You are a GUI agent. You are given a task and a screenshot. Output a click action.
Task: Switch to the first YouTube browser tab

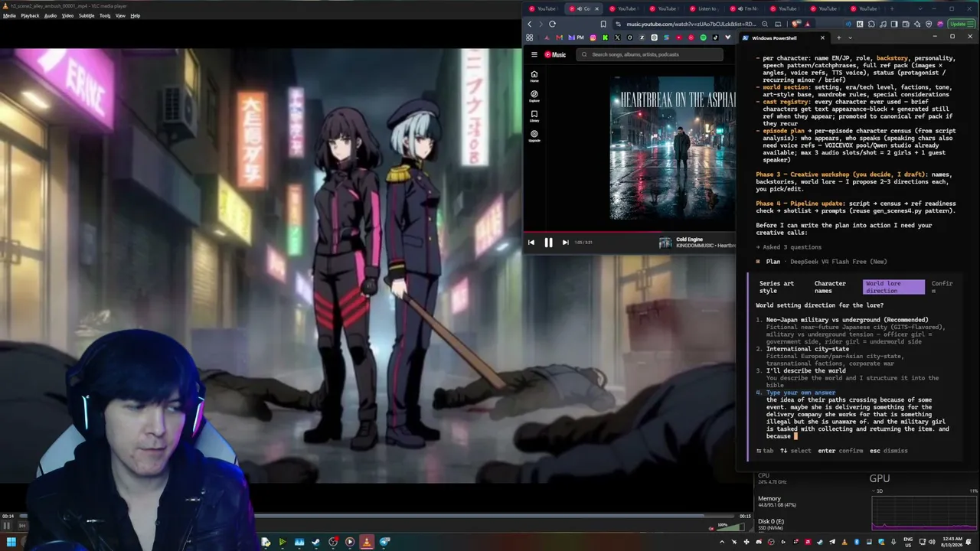pos(544,9)
